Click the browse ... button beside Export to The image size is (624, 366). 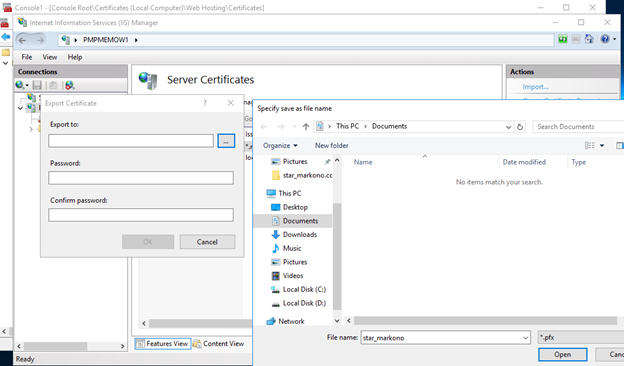226,141
